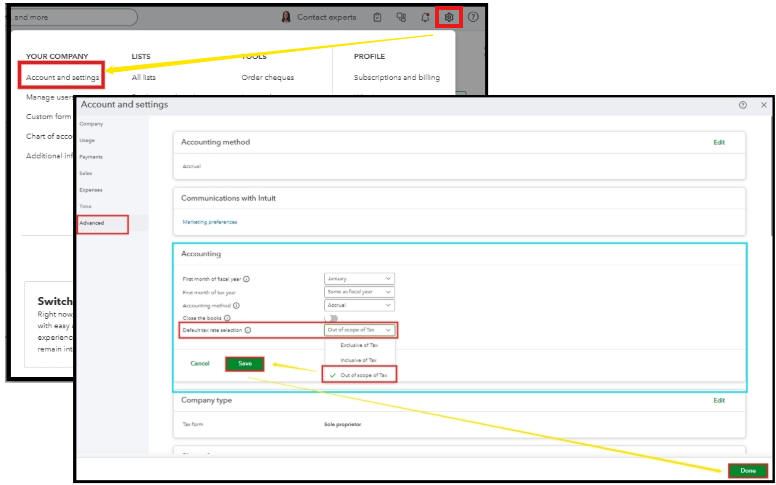Open All lists in the gear menu
The height and width of the screenshot is (485, 776).
(144, 78)
